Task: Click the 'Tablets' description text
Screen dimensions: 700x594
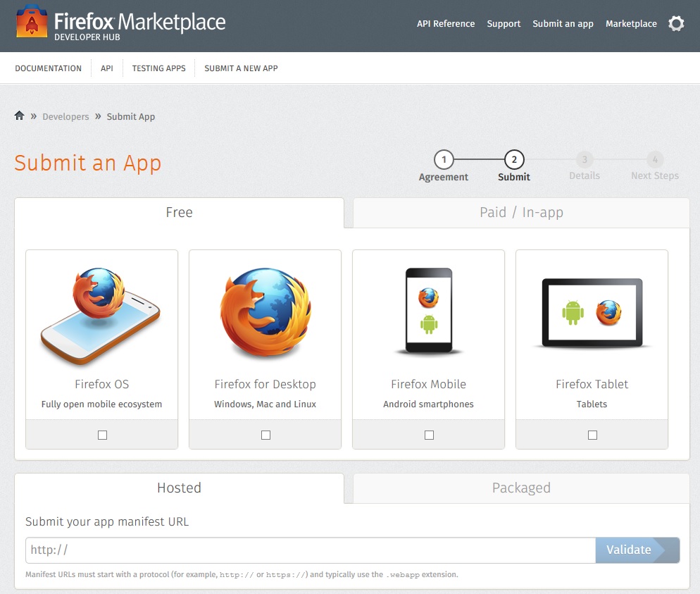Action: [x=592, y=404]
